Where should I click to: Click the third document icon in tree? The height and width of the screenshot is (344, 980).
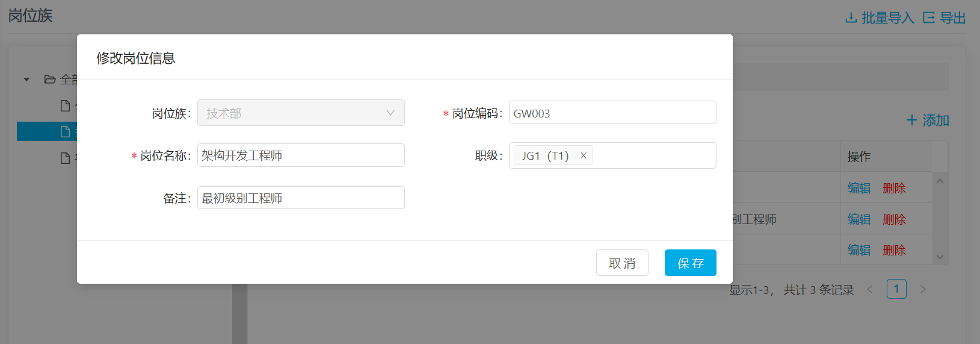click(x=66, y=158)
